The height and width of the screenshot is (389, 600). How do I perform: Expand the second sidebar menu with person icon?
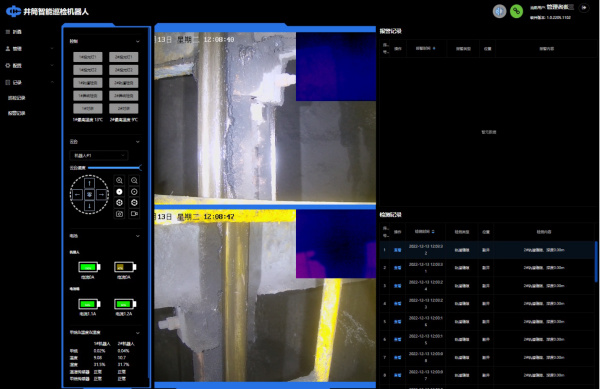[29, 49]
